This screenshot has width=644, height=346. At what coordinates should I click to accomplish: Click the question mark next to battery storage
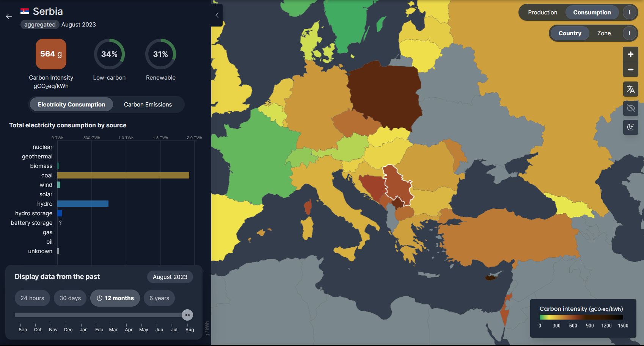[61, 222]
